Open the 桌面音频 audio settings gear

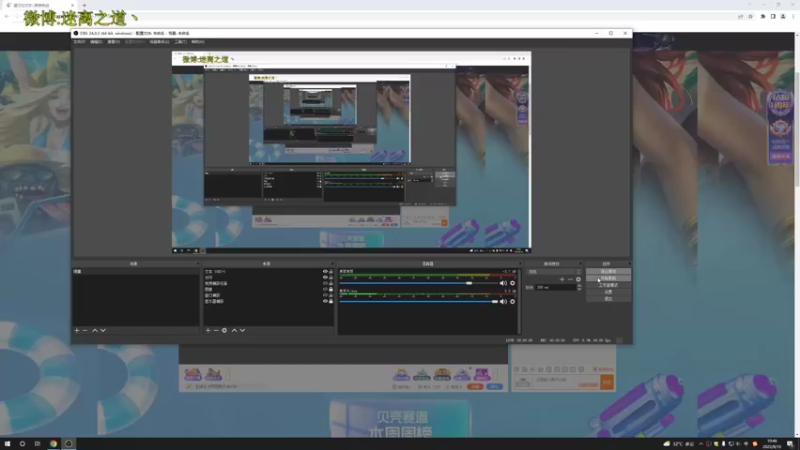tap(512, 283)
